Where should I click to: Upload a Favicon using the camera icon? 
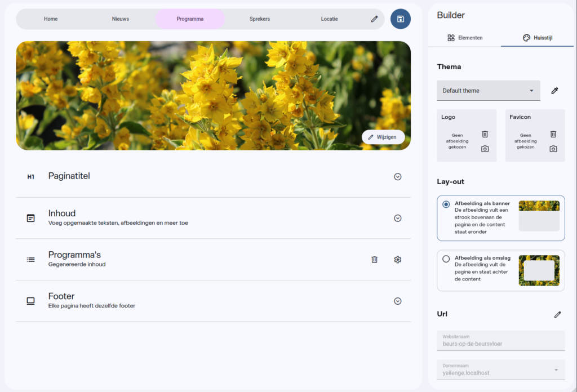pos(553,149)
